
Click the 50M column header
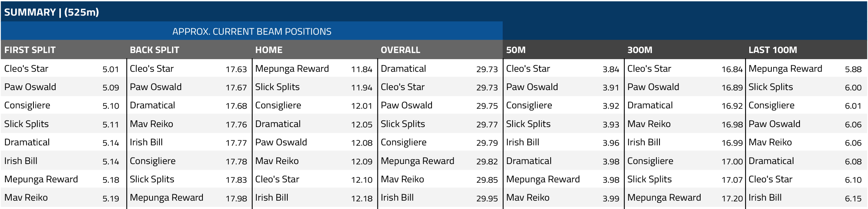click(516, 50)
